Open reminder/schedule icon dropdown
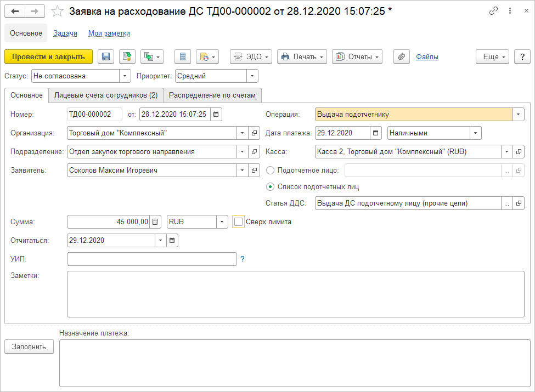535x392 pixels. click(x=207, y=56)
